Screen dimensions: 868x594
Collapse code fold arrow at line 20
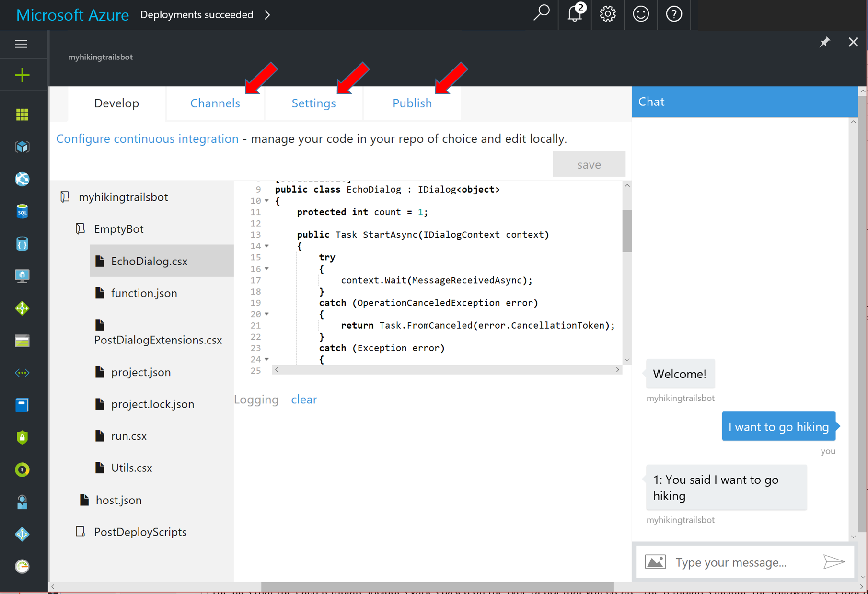pyautogui.click(x=267, y=314)
